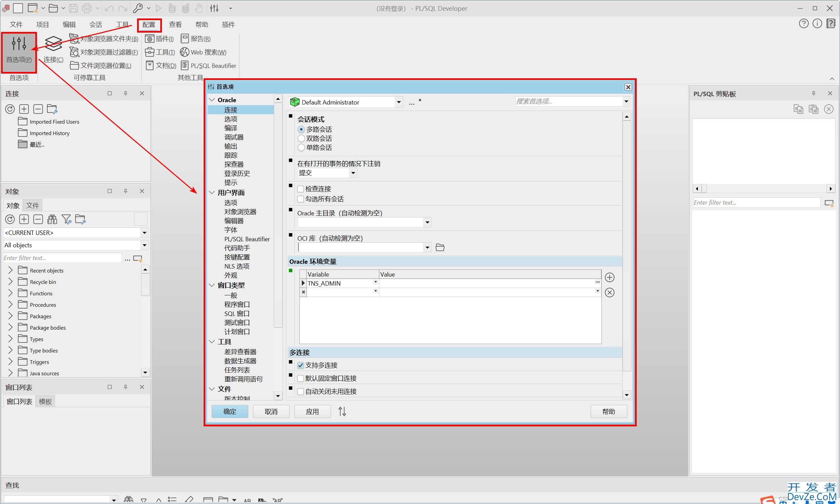Open the 插件 configuration item
Viewport: 840px width, 504px height.
[x=160, y=39]
